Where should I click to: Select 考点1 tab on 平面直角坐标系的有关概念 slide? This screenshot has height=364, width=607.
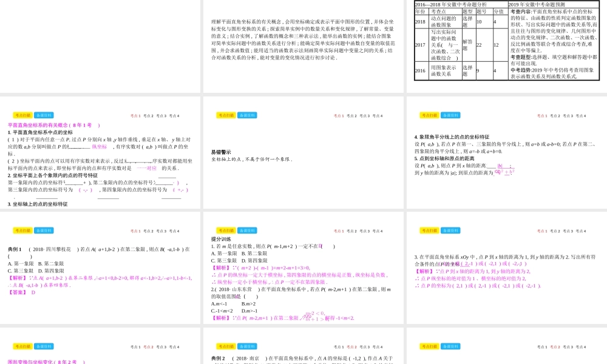[x=135, y=116]
